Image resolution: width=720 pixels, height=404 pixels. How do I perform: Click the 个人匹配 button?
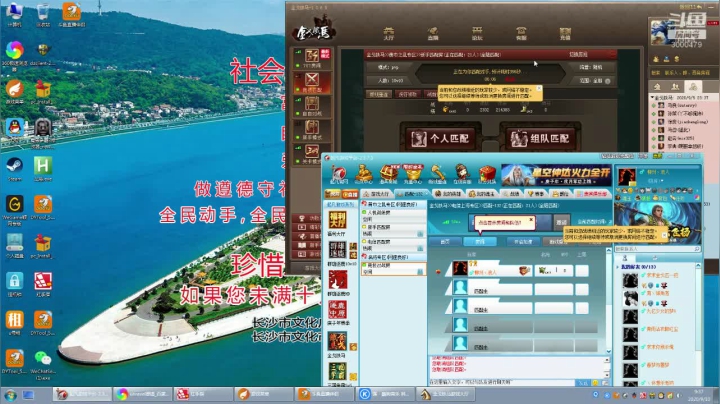pos(440,138)
